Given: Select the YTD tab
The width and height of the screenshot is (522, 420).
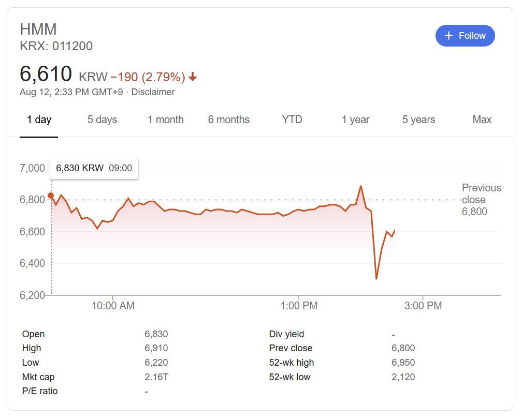Looking at the screenshot, I should click(x=292, y=119).
